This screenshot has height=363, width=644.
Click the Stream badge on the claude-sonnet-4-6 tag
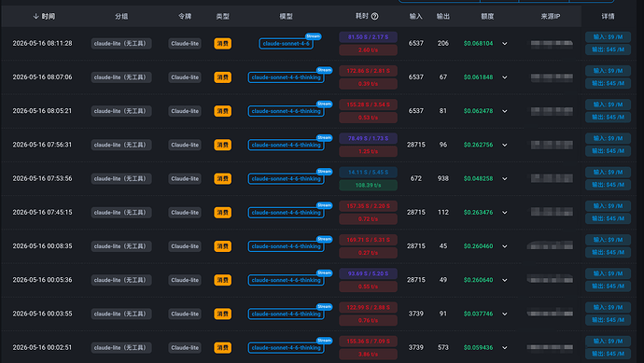[313, 36]
